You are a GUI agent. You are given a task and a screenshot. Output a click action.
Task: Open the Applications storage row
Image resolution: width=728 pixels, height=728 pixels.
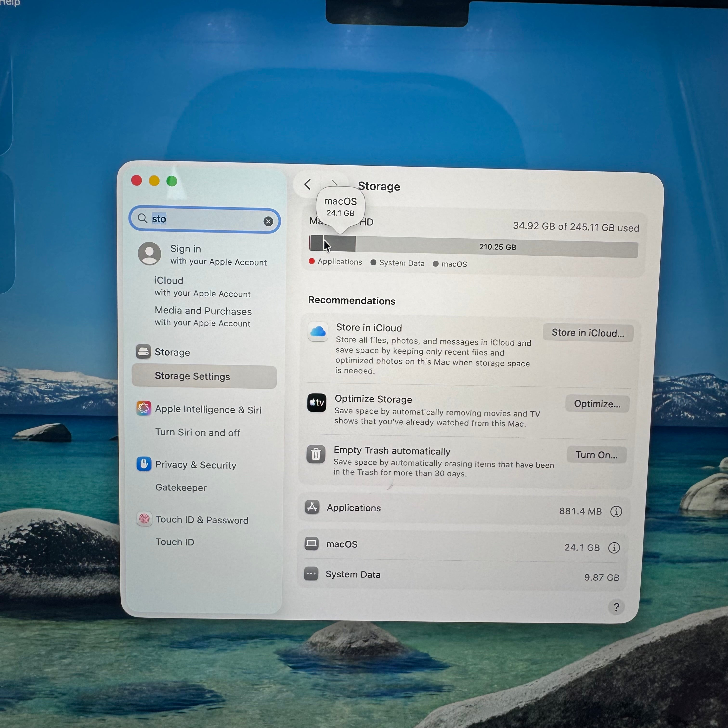pyautogui.click(x=463, y=509)
